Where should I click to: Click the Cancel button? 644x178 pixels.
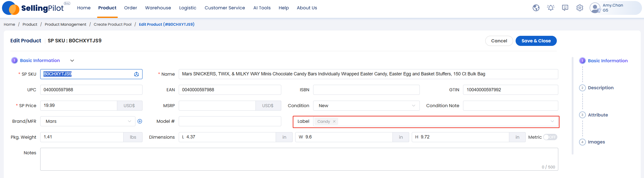click(499, 41)
